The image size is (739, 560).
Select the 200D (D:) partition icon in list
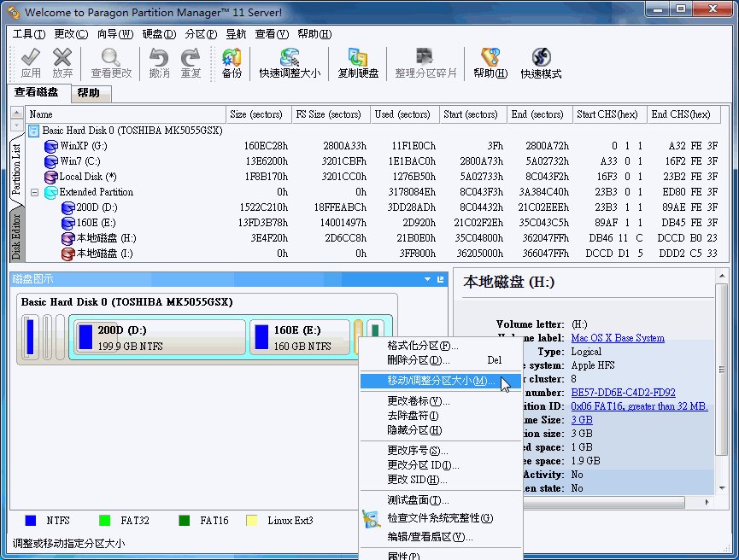(x=68, y=207)
